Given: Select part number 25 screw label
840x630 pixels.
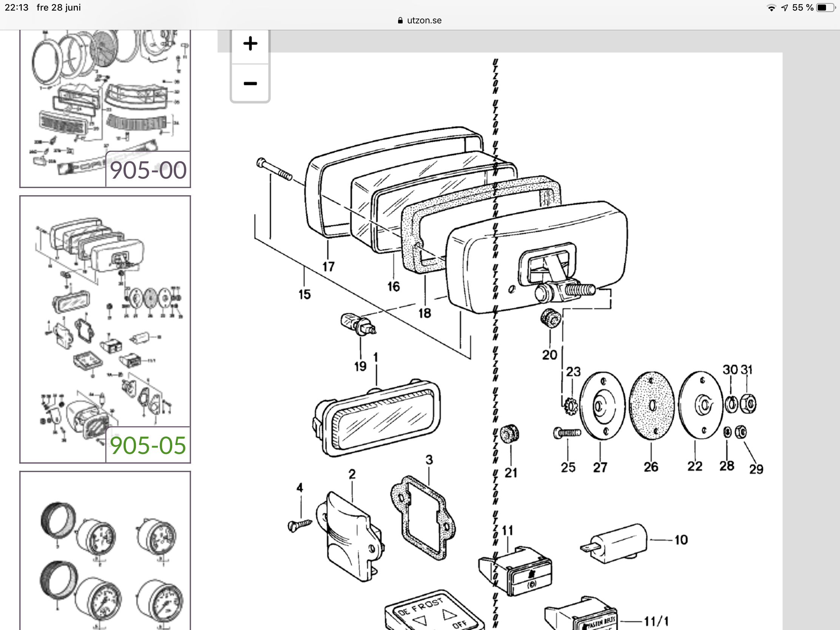Looking at the screenshot, I should 568,467.
